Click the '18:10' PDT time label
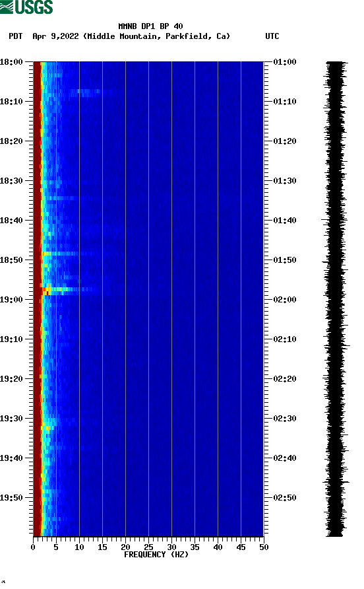 pyautogui.click(x=11, y=102)
